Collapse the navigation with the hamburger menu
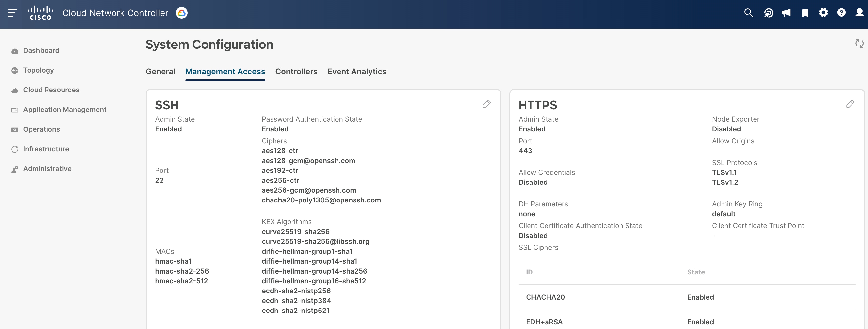 click(12, 13)
